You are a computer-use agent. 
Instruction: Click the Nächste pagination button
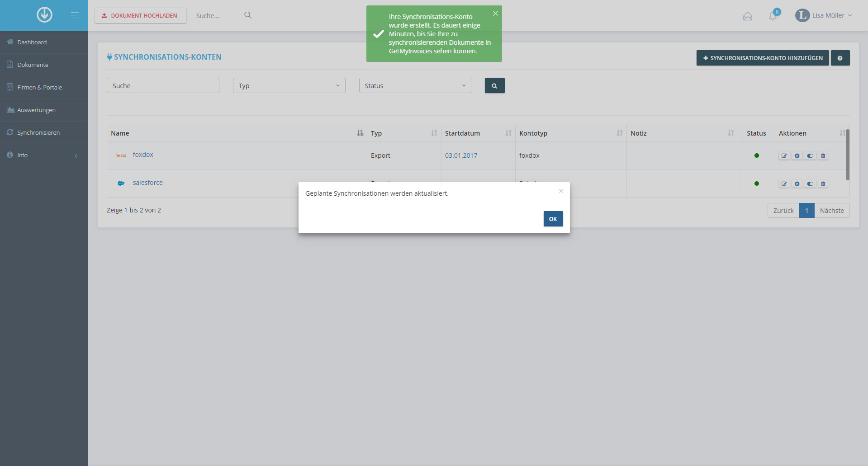[x=832, y=211]
